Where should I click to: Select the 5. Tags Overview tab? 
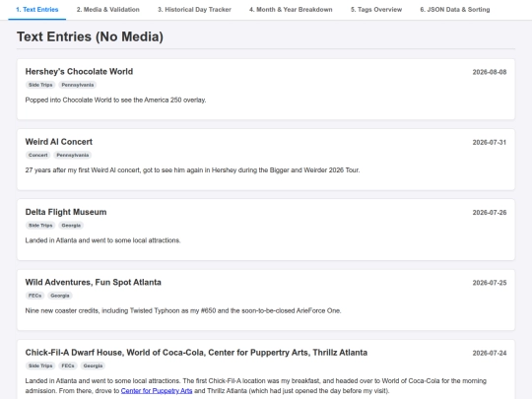[x=376, y=10]
